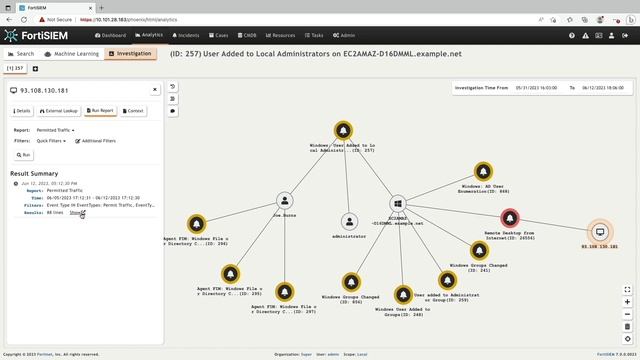Click the browser address bar
640x360 pixels.
tap(286, 20)
